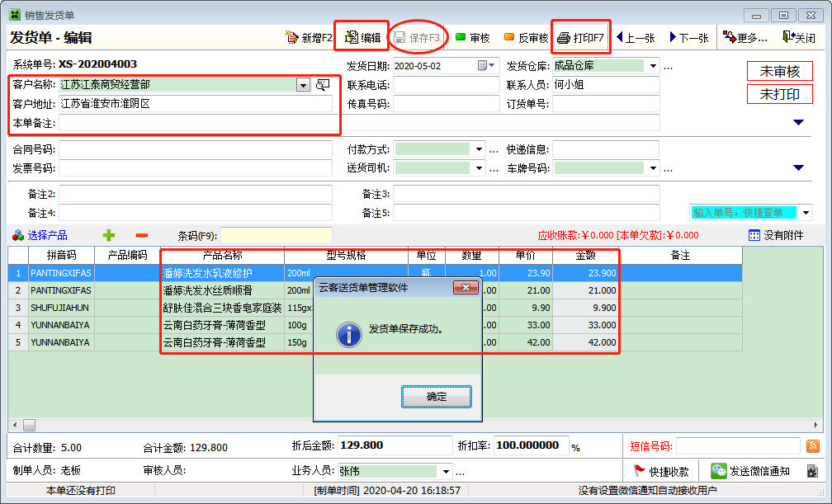This screenshot has width=832, height=504.
Task: Click the 快捷收款 button
Action: pos(661,471)
